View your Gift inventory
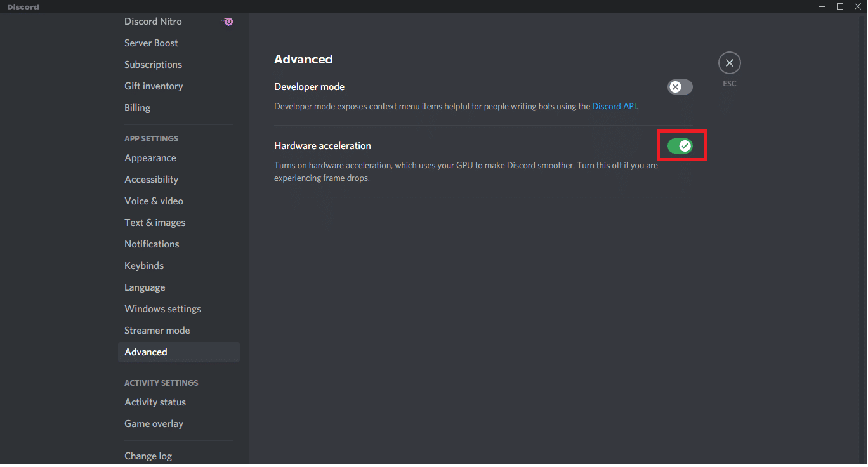The width and height of the screenshot is (868, 467). [154, 86]
